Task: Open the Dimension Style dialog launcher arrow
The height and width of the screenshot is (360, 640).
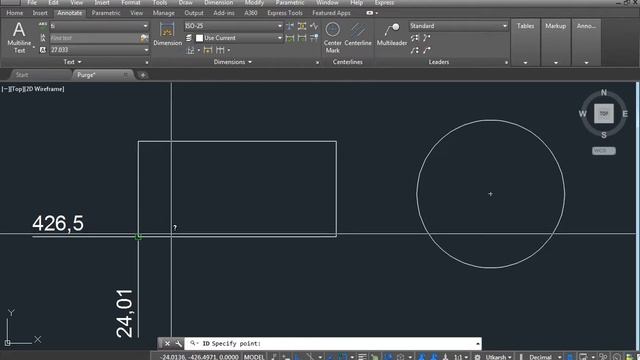Action: coord(317,62)
